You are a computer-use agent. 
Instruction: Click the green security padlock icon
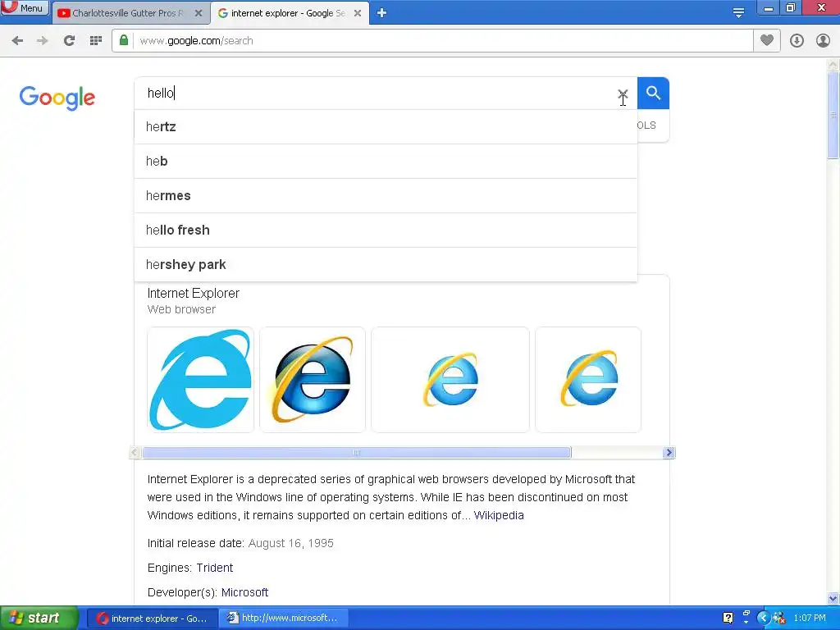[124, 40]
